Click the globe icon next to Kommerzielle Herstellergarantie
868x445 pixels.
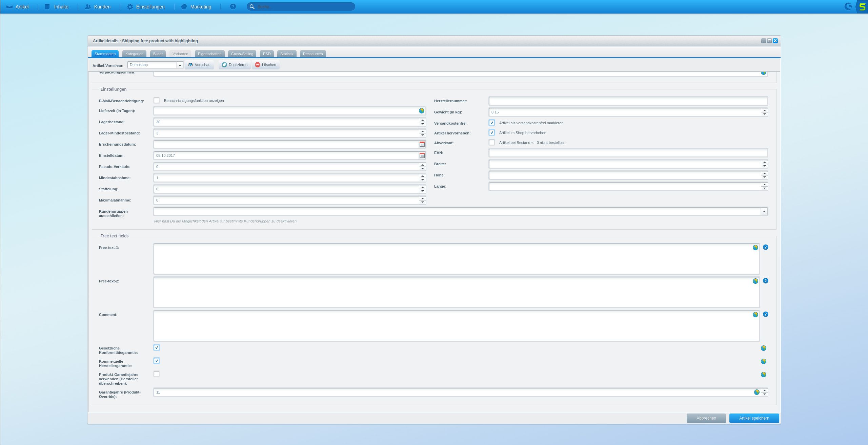[x=764, y=361]
